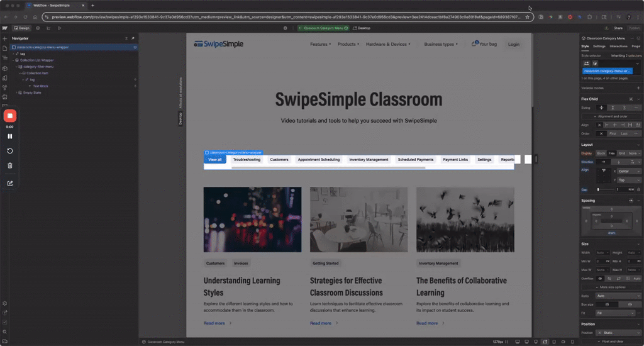The image size is (644, 346).
Task: Open the align X Center dropdown
Action: [629, 171]
